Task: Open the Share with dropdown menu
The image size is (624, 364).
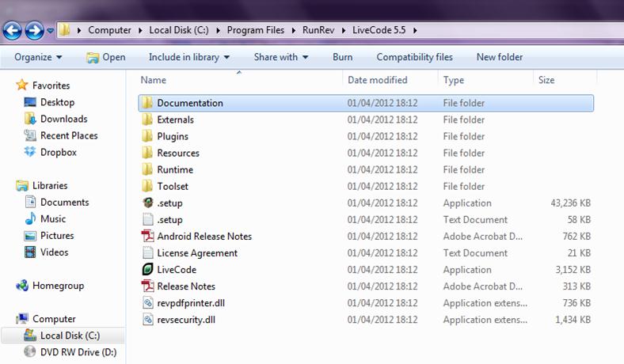Action: tap(281, 57)
